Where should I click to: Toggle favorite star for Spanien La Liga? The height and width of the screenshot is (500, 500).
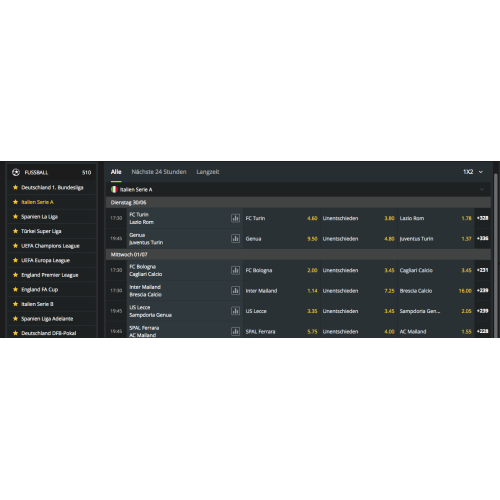15,217
